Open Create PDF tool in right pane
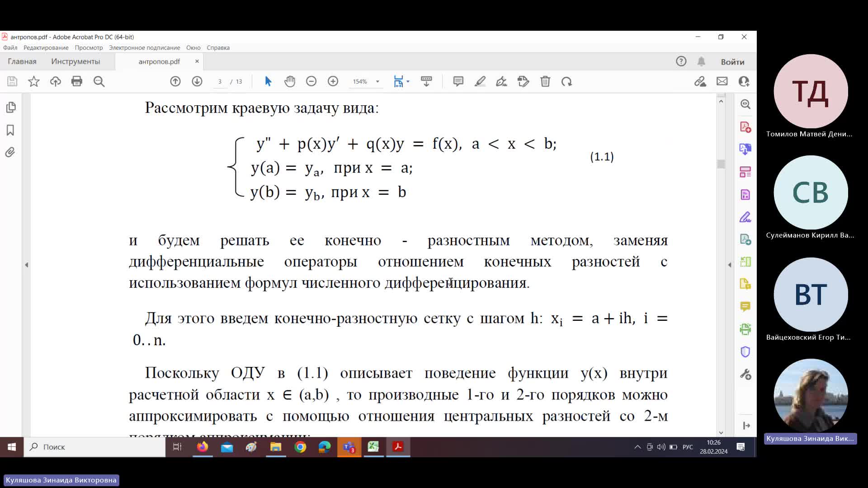The height and width of the screenshot is (488, 868). pyautogui.click(x=745, y=127)
